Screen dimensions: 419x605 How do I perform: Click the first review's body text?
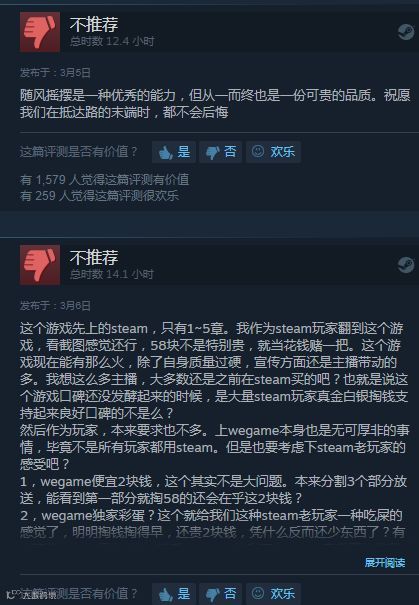[x=215, y=103]
